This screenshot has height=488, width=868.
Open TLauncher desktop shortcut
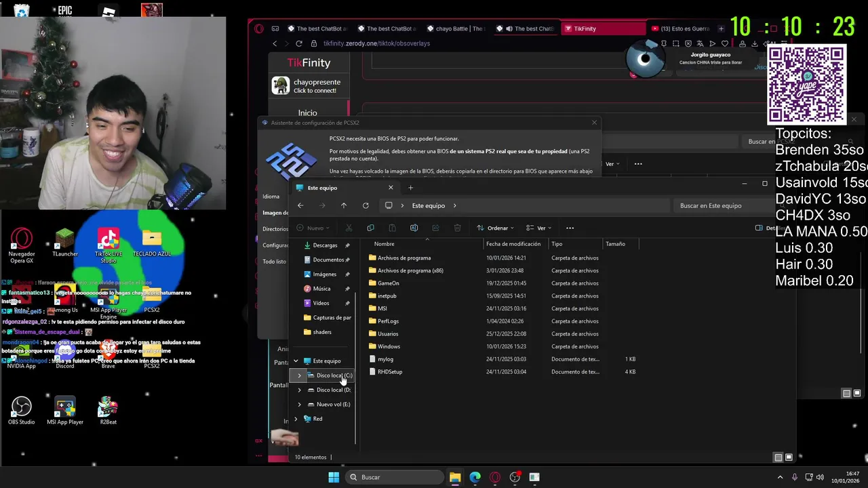[65, 243]
